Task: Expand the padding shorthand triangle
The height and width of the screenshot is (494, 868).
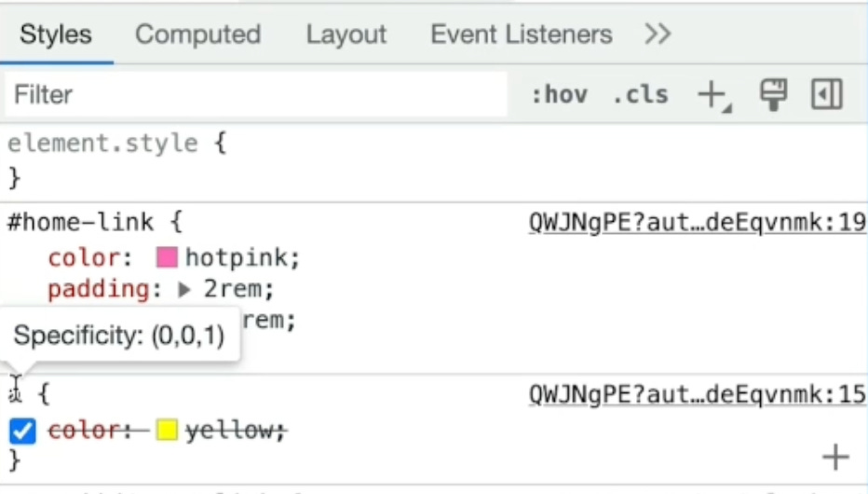Action: click(184, 290)
